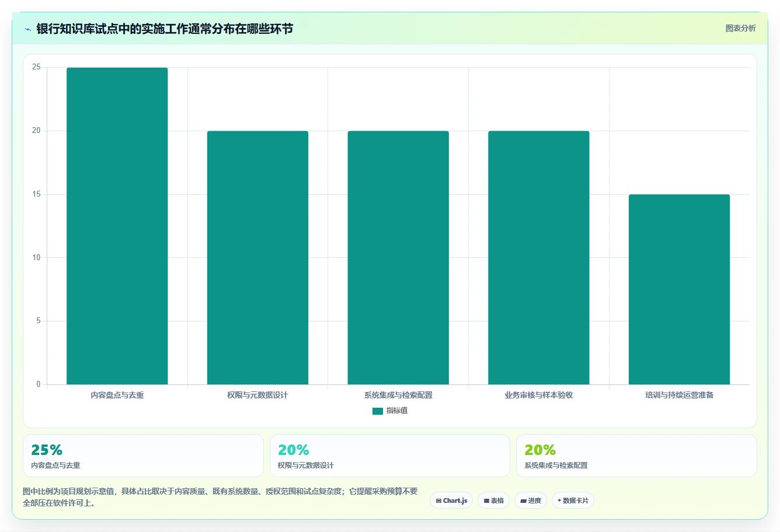Viewport: 780px width, 532px height.
Task: Click the 图表分析 label in header
Action: 740,28
